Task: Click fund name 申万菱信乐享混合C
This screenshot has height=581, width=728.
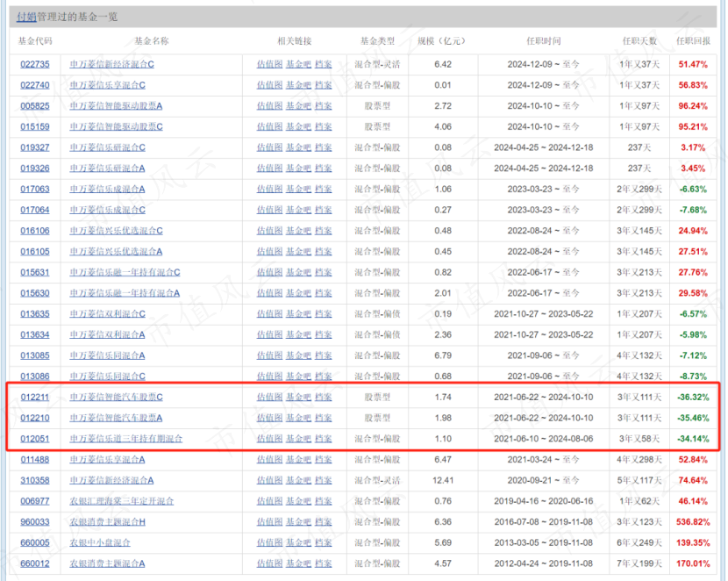Action: (107, 85)
